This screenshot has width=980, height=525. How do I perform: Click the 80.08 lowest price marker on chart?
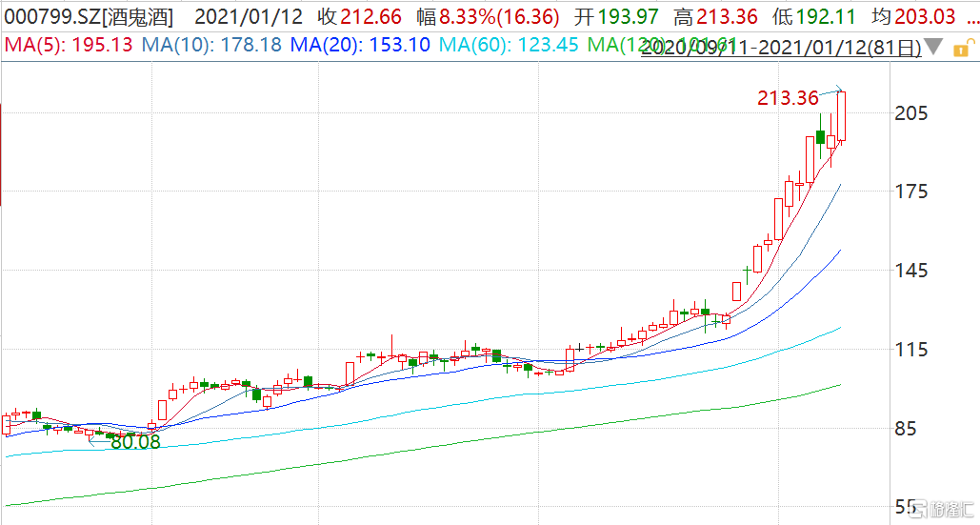[x=135, y=442]
